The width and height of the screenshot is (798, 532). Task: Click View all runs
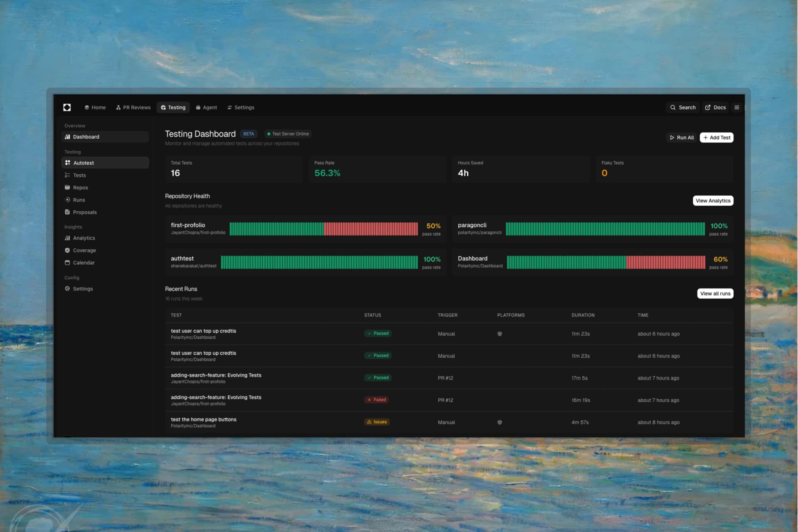[x=715, y=293]
